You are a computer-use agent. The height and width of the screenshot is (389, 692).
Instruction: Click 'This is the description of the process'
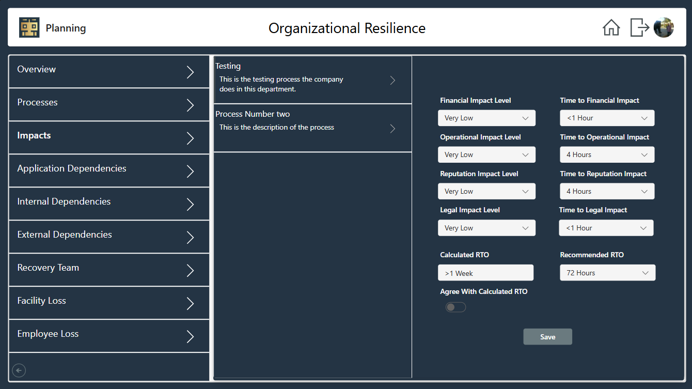tap(277, 127)
